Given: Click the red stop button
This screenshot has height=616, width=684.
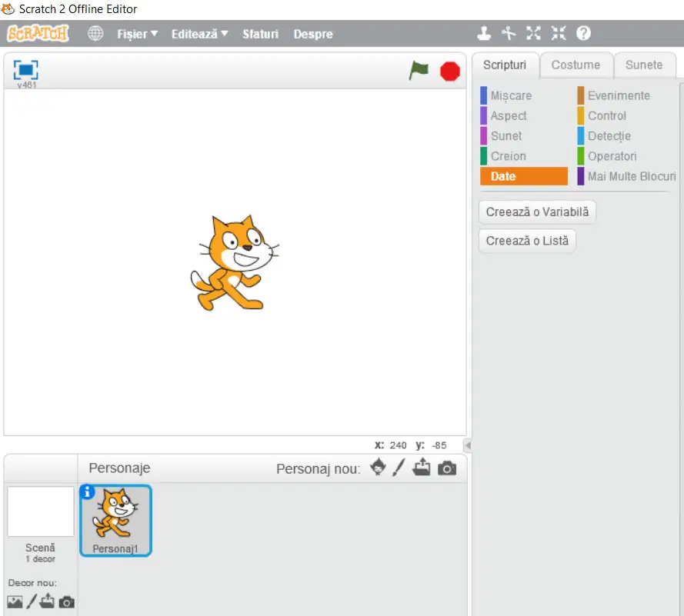Looking at the screenshot, I should (450, 72).
